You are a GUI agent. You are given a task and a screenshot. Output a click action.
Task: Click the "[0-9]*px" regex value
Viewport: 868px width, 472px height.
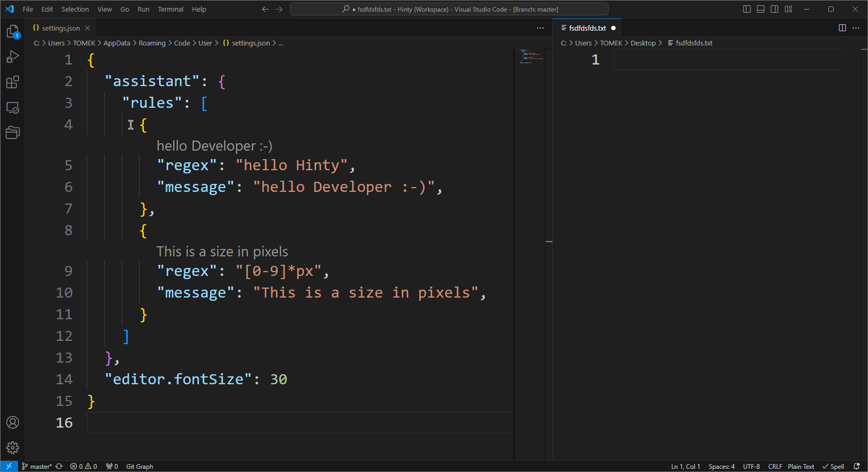tap(279, 271)
